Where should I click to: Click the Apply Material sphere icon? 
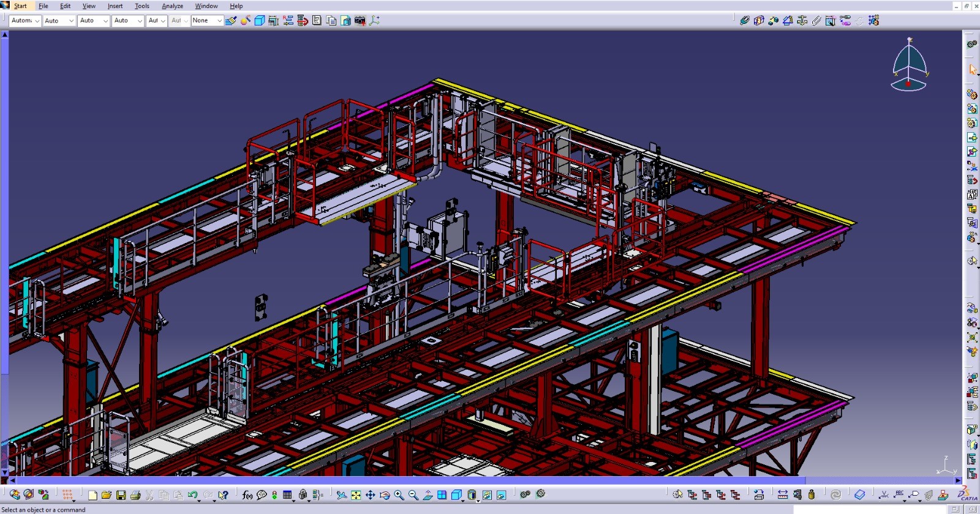point(245,21)
